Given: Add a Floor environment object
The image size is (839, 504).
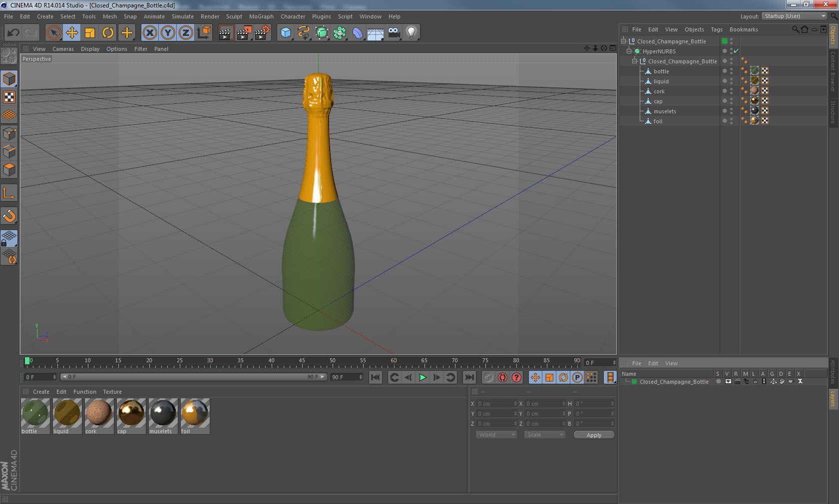Looking at the screenshot, I should click(x=376, y=33).
